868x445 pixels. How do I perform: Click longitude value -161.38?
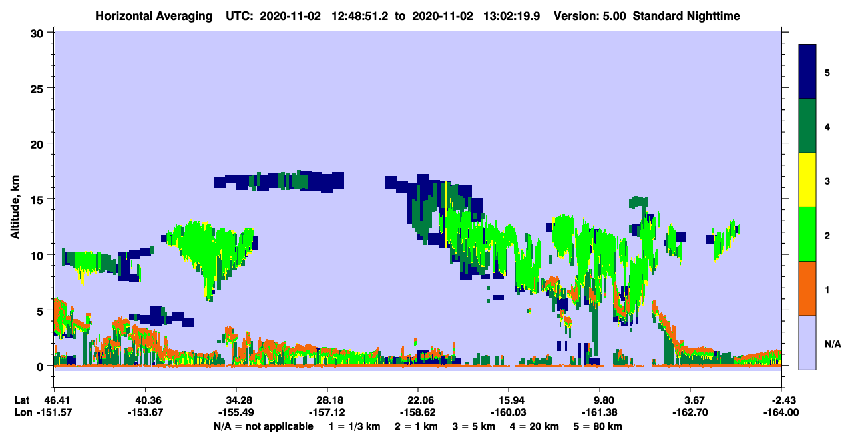point(600,412)
